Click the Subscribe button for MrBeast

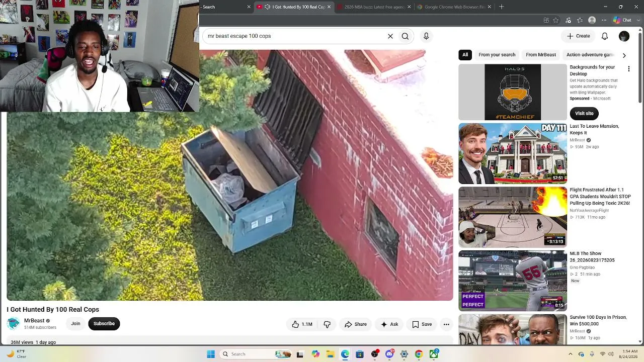(104, 324)
